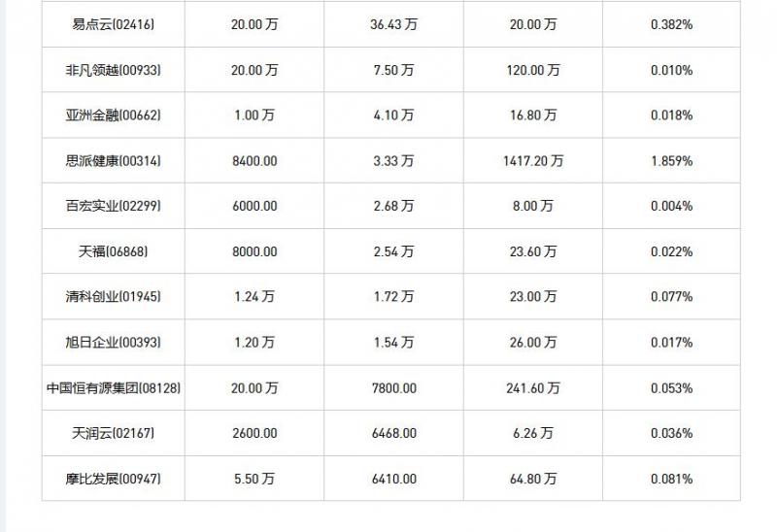Viewport: 777px width, 532px height.
Task: Click the 0.382% percentage for 易点云
Action: click(671, 24)
